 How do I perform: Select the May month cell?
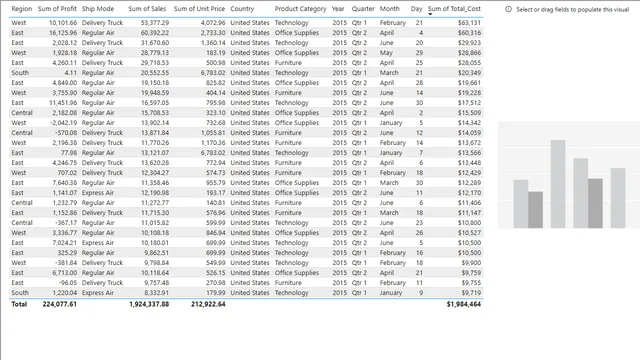pyautogui.click(x=386, y=53)
